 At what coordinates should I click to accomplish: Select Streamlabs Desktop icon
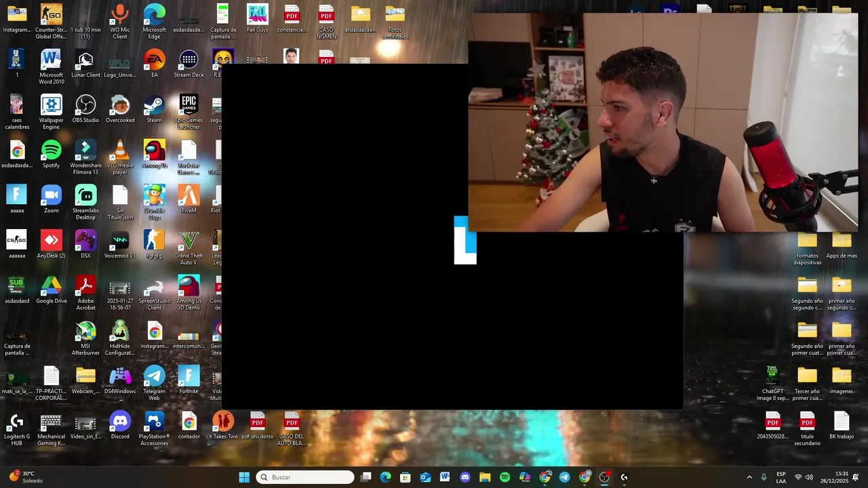pyautogui.click(x=85, y=202)
